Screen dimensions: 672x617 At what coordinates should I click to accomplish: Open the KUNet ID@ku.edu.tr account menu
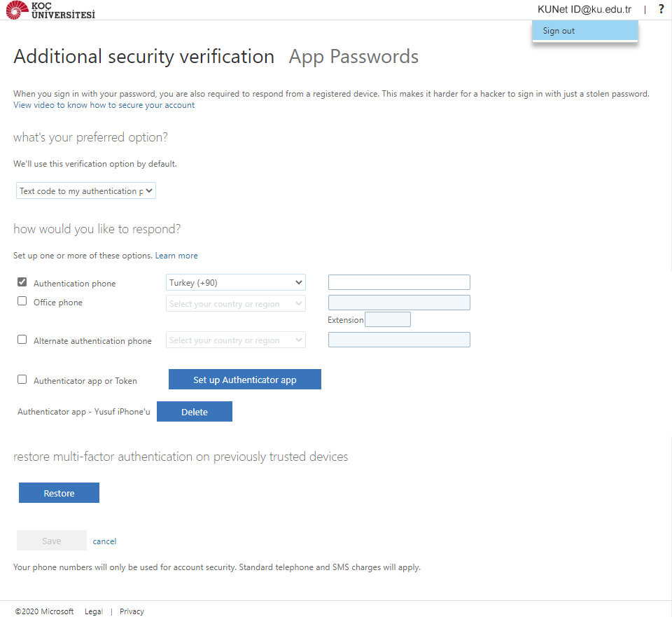coord(584,9)
